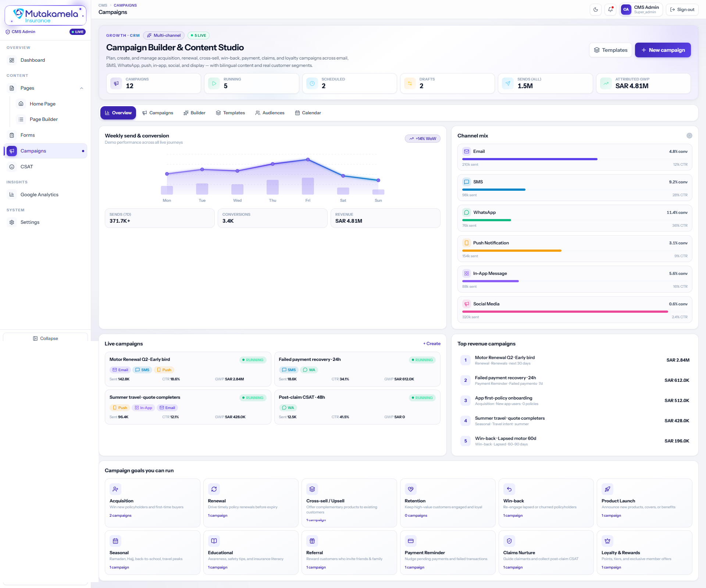Click the Running campaigns stat card icon
Viewport: 706px width, 588px height.
click(214, 83)
